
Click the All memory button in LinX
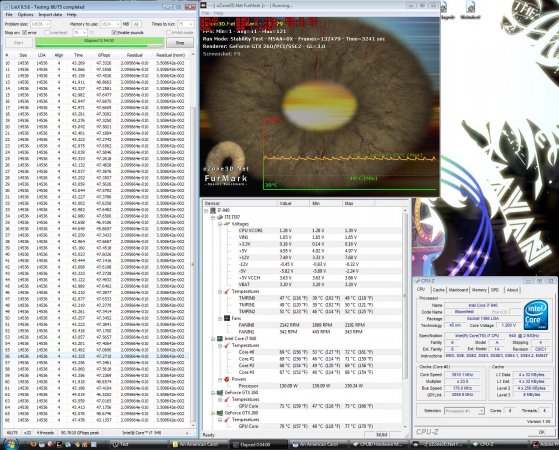point(136,24)
